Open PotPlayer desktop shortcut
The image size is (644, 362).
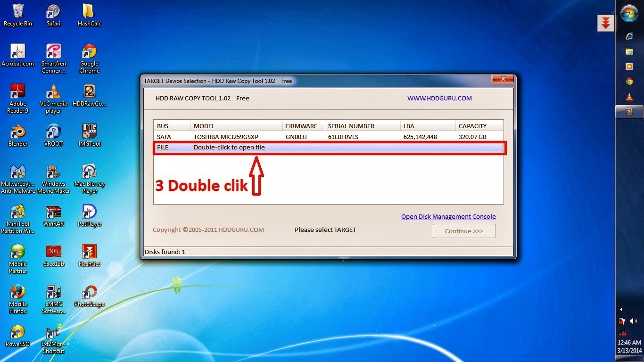[x=89, y=215]
